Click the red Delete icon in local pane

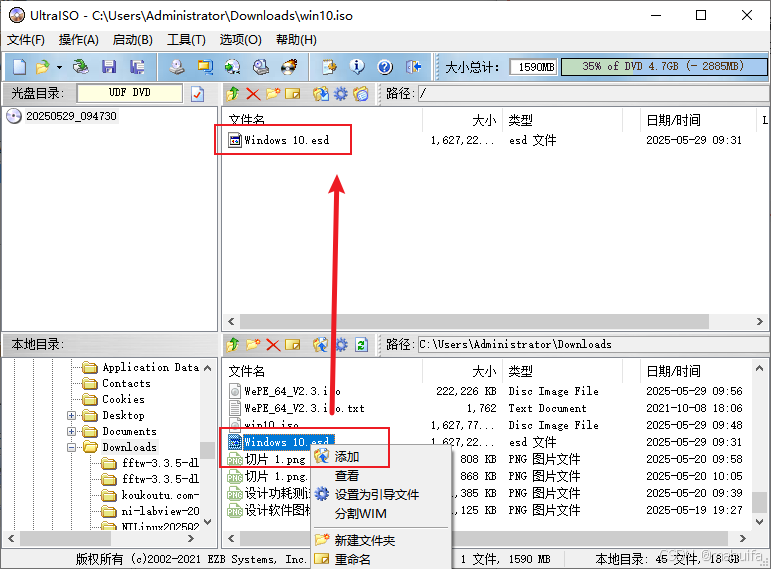tap(273, 345)
